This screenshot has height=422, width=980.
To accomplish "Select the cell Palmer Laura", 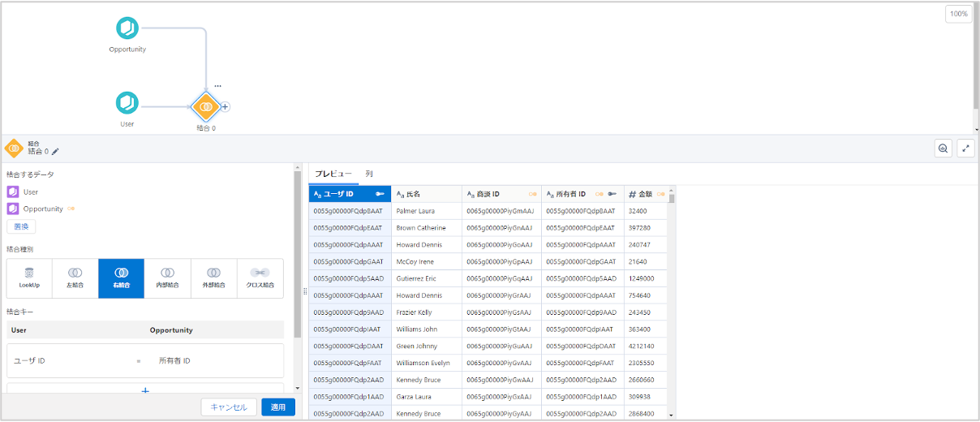I will [x=426, y=211].
